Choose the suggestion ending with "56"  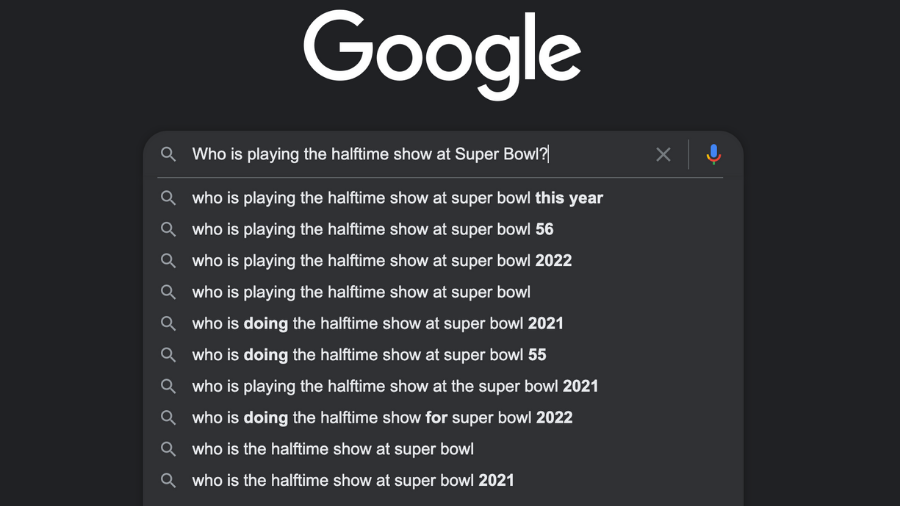(x=372, y=229)
